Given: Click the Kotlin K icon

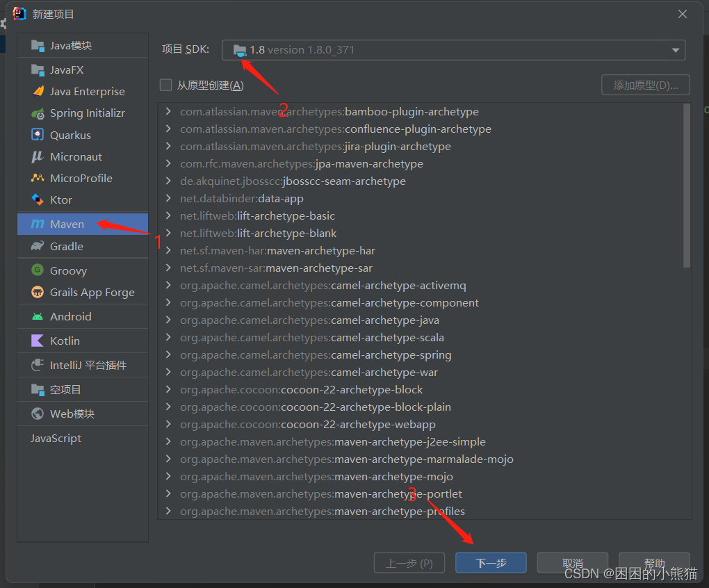Looking at the screenshot, I should coord(37,341).
